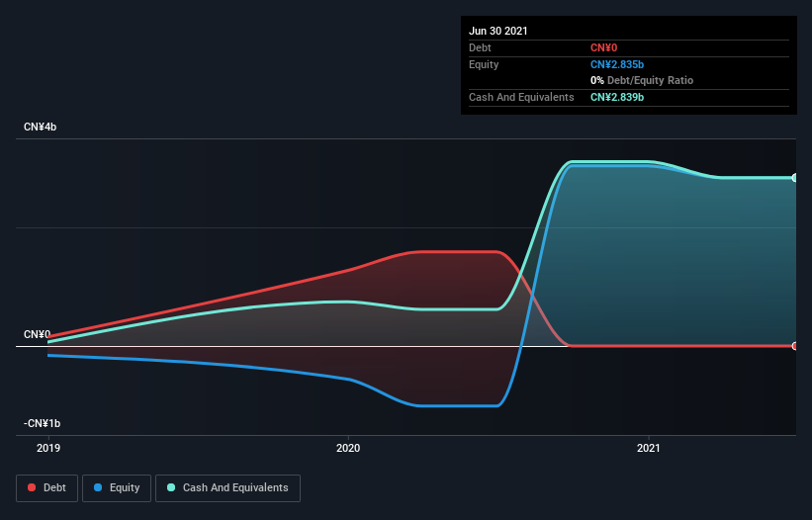
Task: Click the teal Cash And Equivalents legend dot
Action: [x=171, y=487]
